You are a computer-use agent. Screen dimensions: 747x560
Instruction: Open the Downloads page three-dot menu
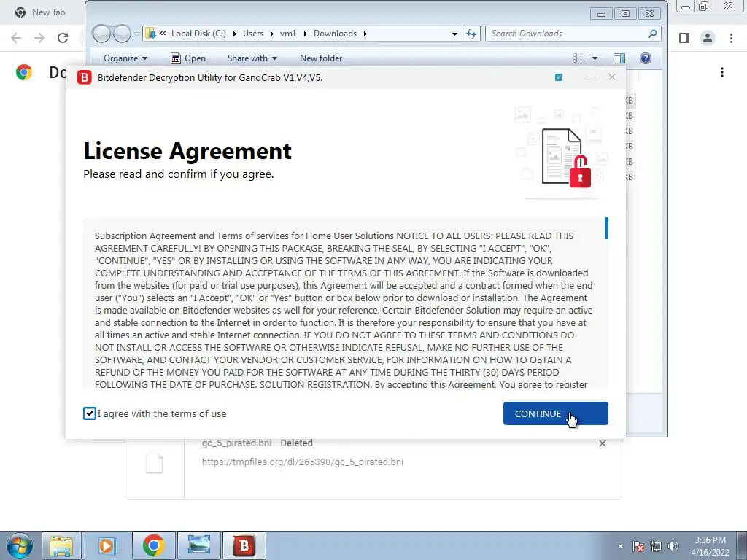pyautogui.click(x=722, y=72)
